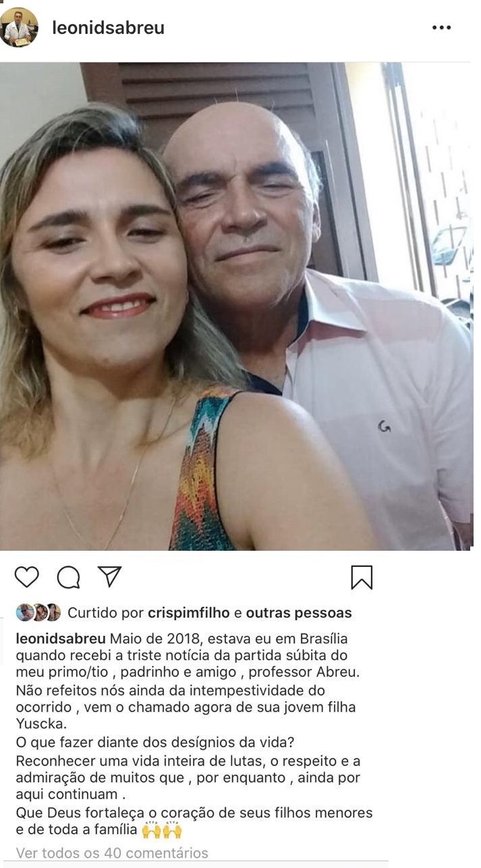Tap the first liker avatar thumbnail

[x=25, y=613]
